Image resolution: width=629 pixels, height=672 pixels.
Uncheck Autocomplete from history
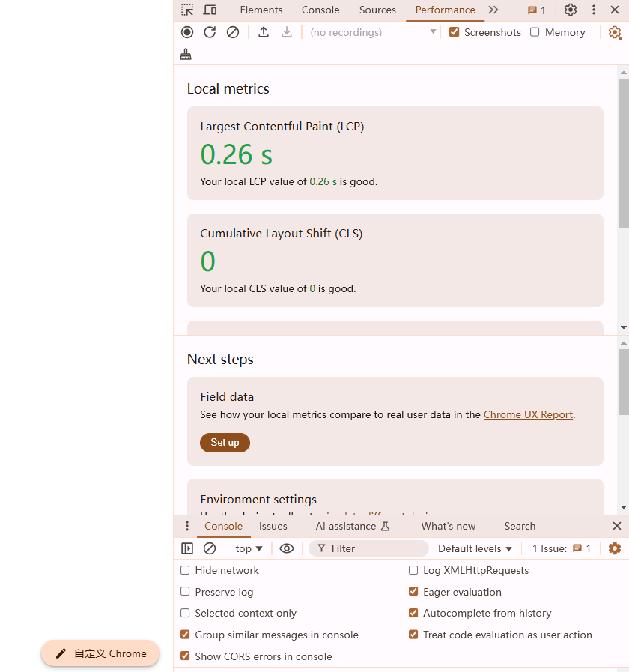[x=413, y=613]
